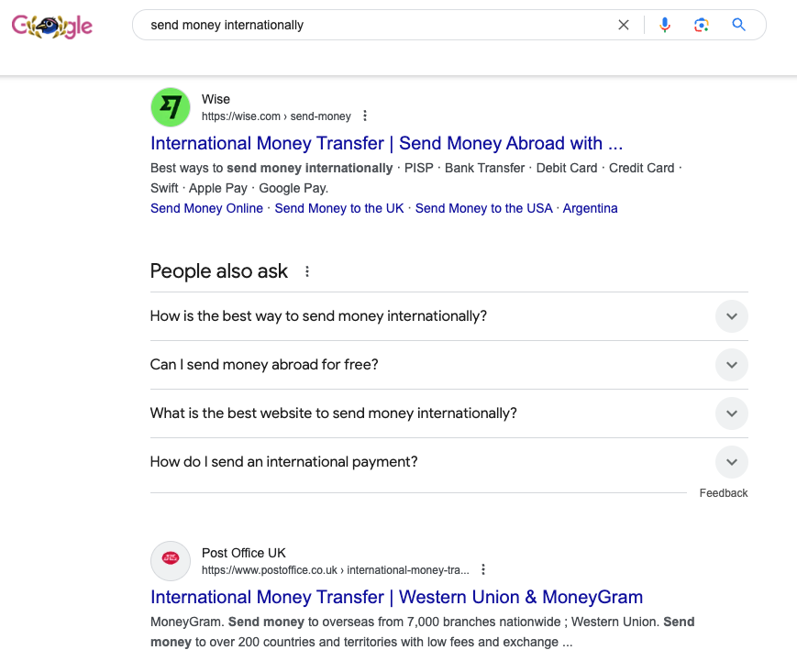Image resolution: width=797 pixels, height=672 pixels.
Task: Open the Argentina sitelink
Action: (x=590, y=208)
